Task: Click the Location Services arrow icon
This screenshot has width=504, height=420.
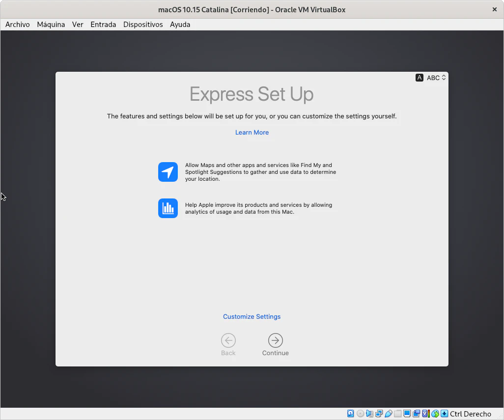Action: tap(168, 172)
